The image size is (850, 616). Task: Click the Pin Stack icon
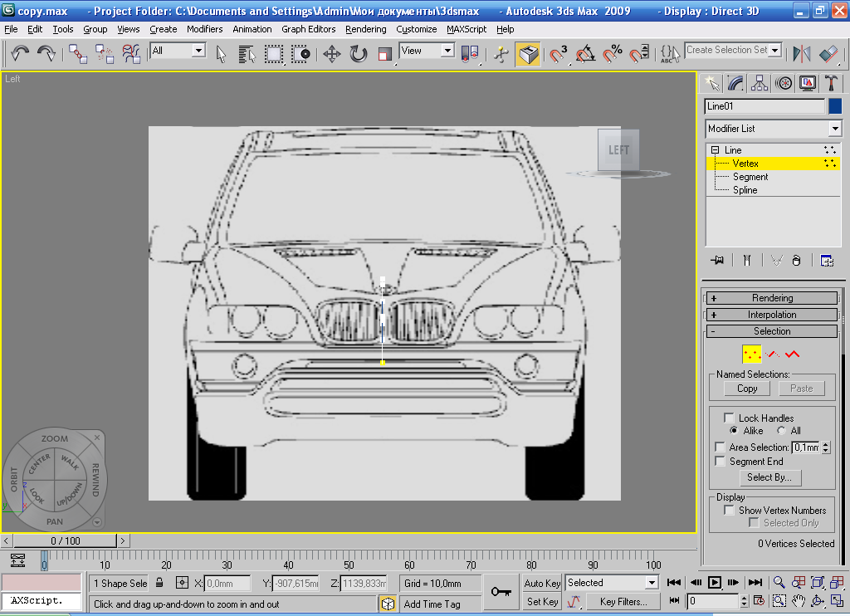(717, 261)
